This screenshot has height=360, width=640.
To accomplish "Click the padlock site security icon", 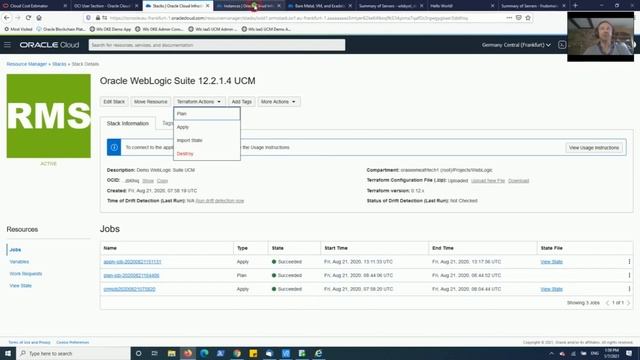I will point(98,18).
